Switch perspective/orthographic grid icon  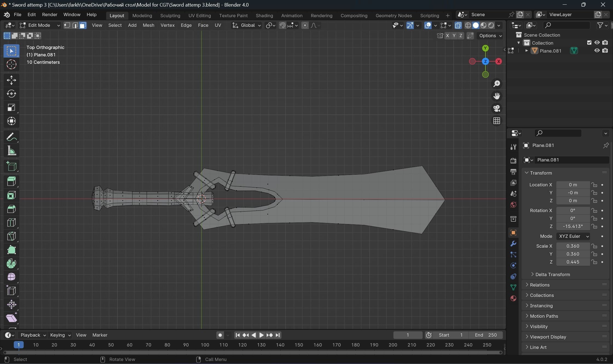pos(496,121)
